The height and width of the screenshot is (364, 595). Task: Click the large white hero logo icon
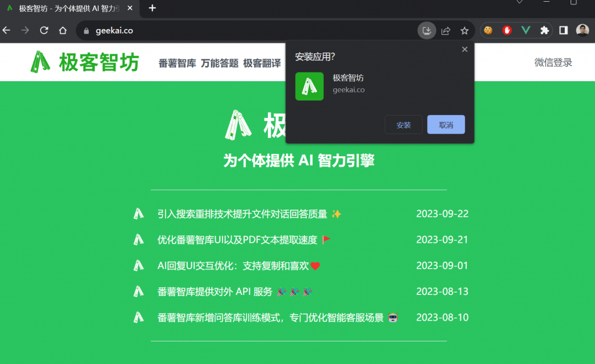coord(238,125)
